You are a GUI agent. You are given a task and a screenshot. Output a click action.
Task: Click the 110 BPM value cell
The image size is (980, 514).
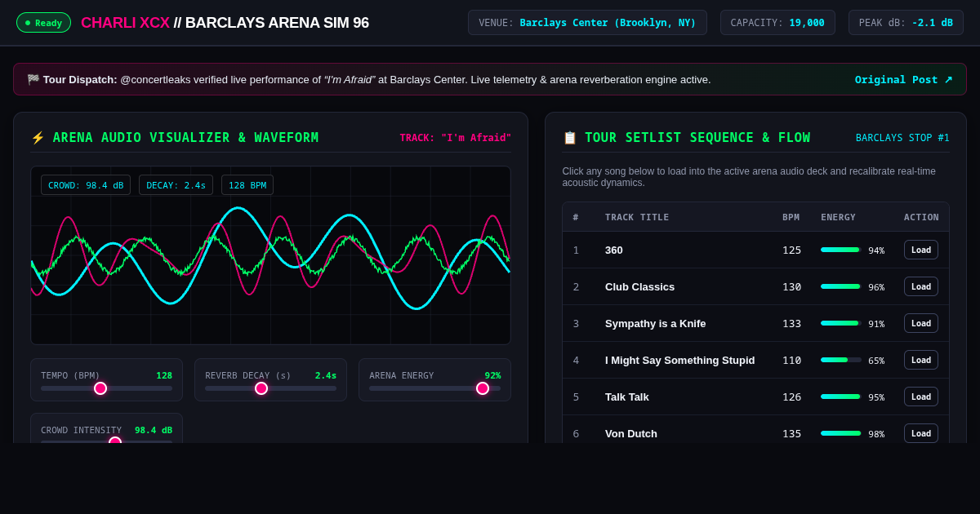tap(792, 360)
